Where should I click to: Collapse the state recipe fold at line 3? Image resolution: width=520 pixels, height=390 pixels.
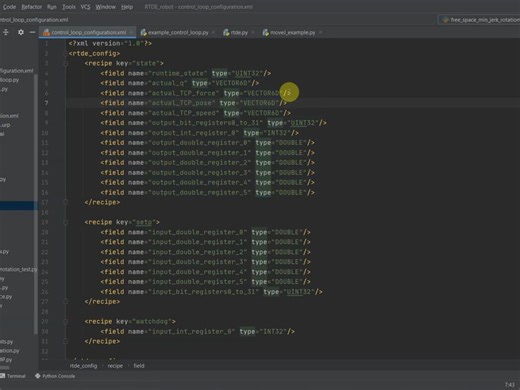[66, 63]
